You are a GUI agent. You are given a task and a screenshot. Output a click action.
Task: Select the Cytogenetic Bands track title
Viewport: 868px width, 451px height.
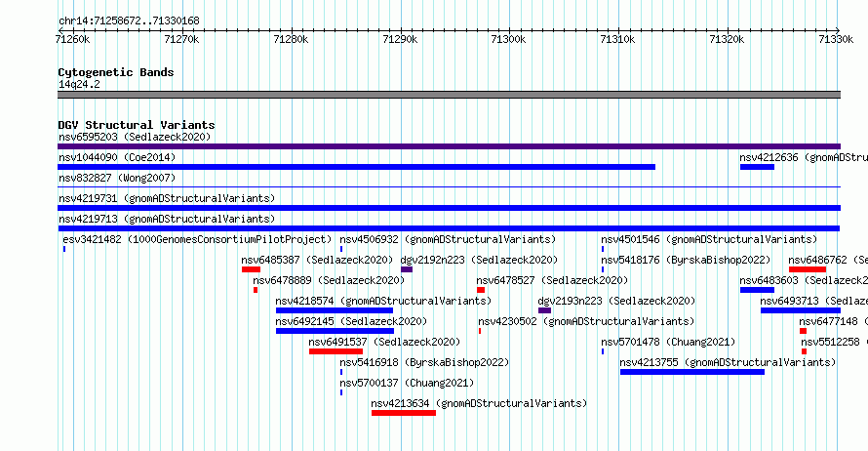tap(116, 72)
